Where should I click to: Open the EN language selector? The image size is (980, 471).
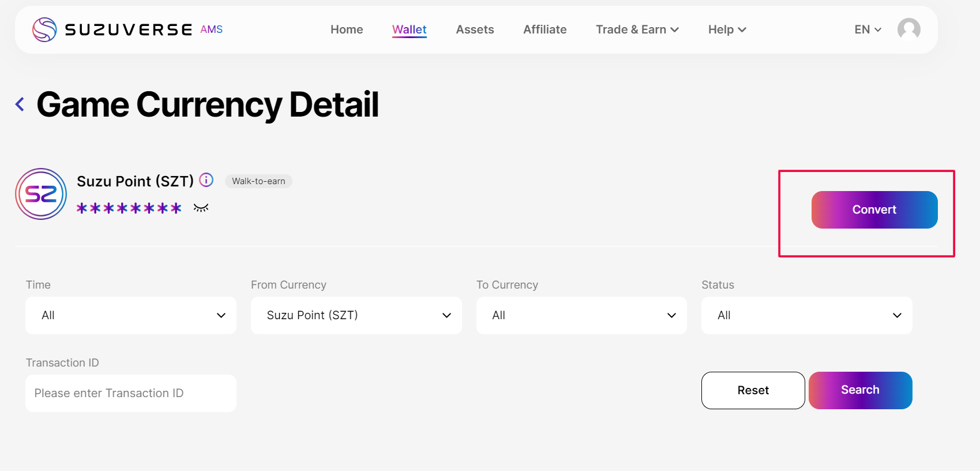click(x=868, y=29)
